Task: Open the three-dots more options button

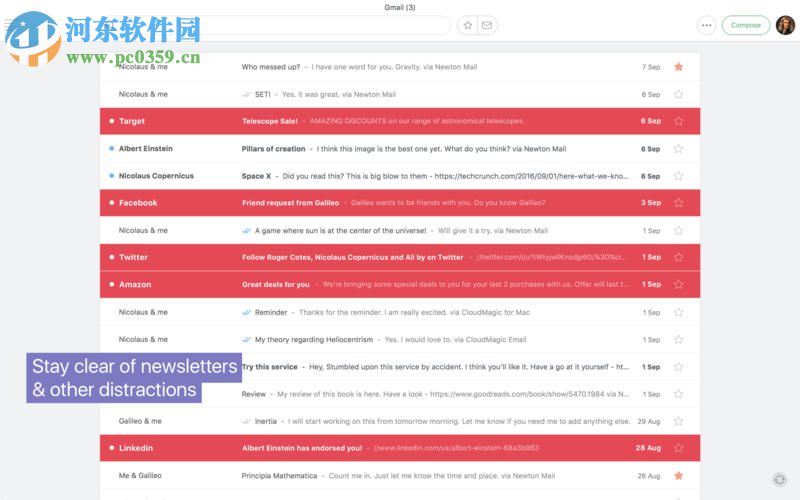Action: pos(706,25)
